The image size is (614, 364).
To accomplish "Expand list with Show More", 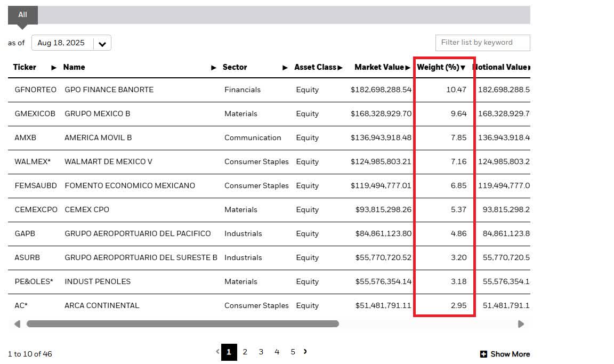I will [x=505, y=354].
